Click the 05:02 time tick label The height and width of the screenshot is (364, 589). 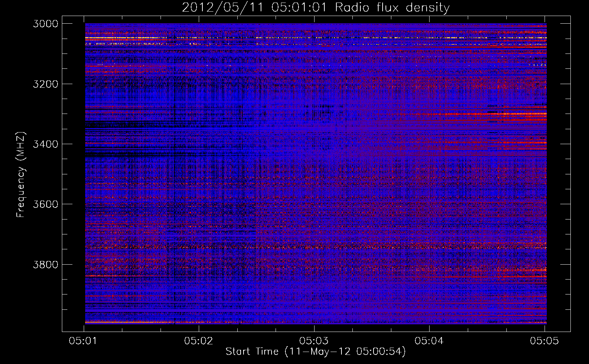point(198,341)
